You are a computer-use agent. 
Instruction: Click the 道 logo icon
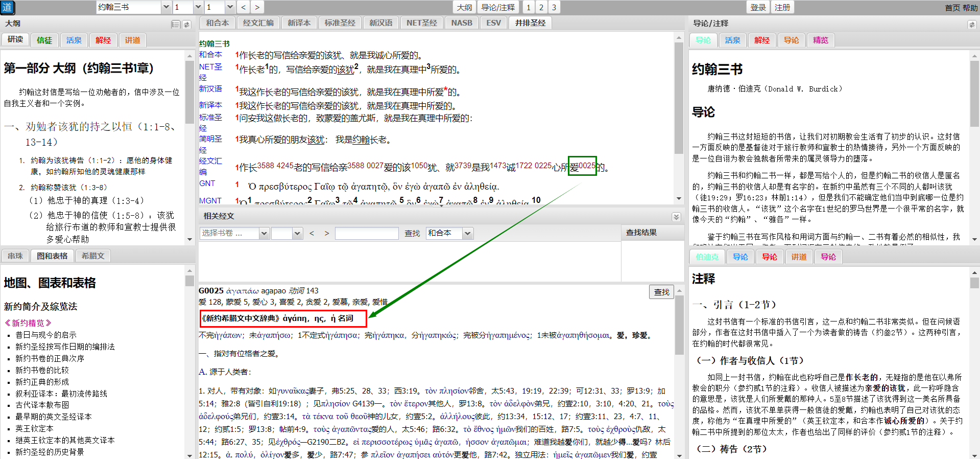[x=7, y=7]
